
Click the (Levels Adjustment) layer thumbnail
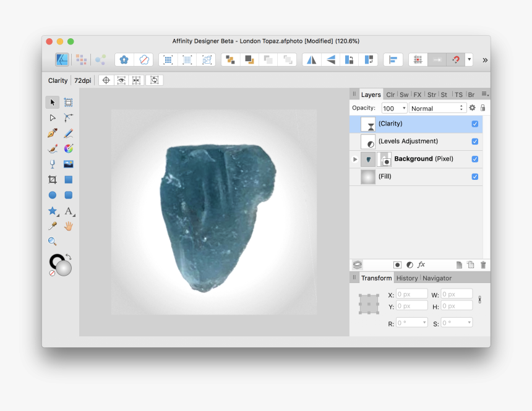pyautogui.click(x=369, y=141)
